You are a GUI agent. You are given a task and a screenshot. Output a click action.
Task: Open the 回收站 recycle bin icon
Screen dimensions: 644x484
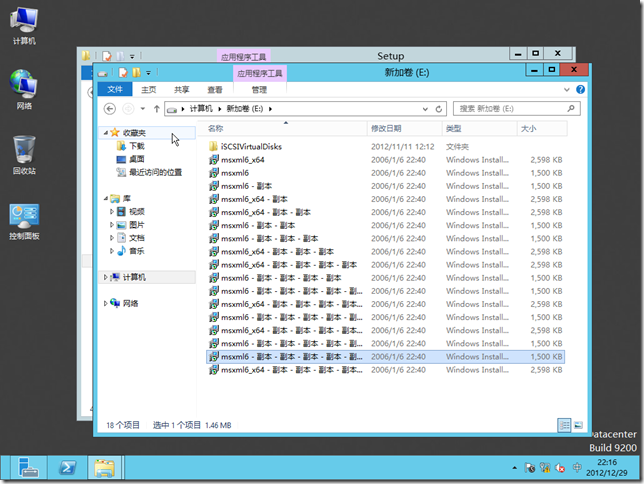pyautogui.click(x=24, y=155)
